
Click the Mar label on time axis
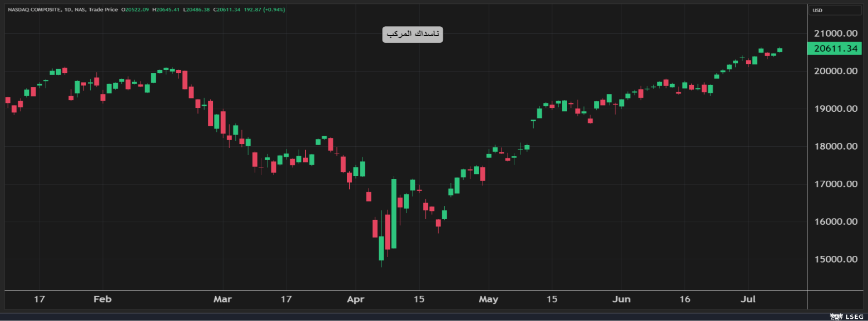tap(222, 299)
